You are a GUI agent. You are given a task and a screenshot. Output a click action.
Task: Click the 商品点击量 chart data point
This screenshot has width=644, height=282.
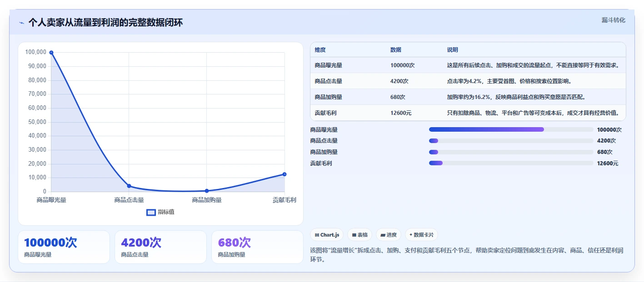[129, 186]
